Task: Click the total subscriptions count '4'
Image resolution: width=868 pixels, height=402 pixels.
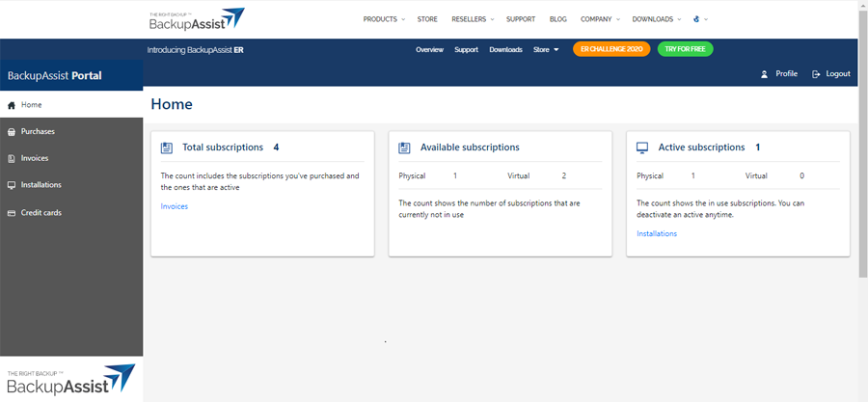Action: coord(276,147)
